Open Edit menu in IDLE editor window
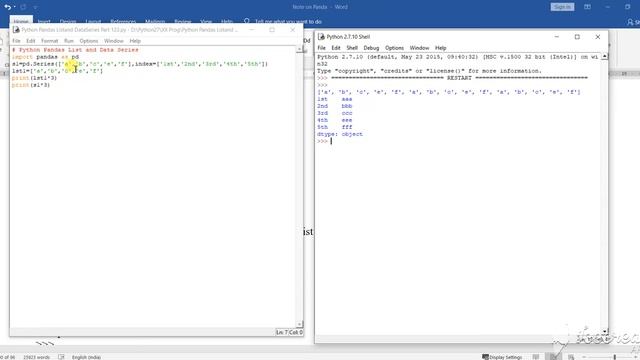 [31, 41]
